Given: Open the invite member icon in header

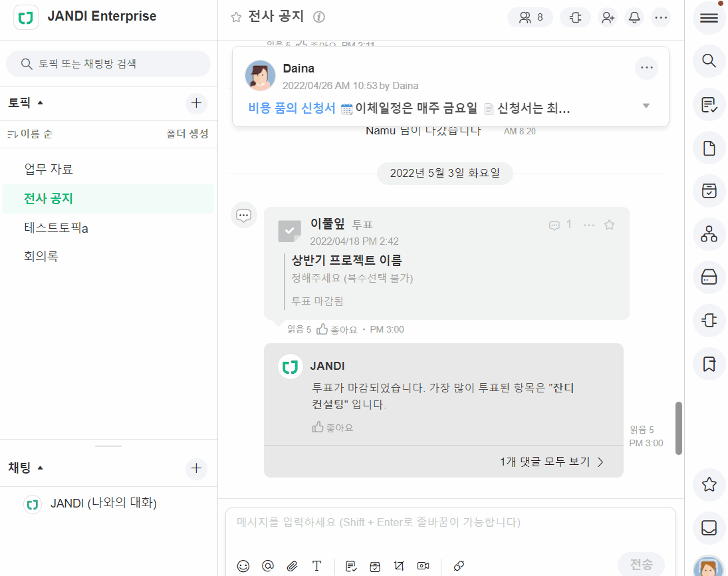Looking at the screenshot, I should pyautogui.click(x=608, y=18).
